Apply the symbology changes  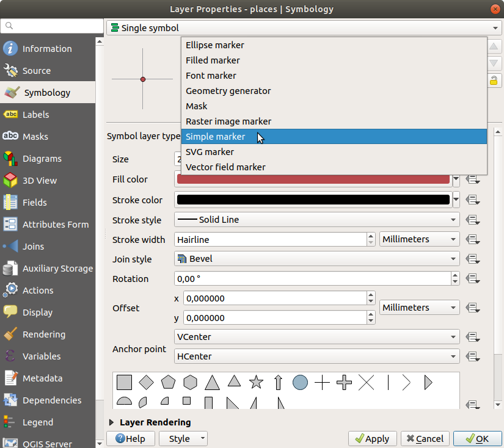372,438
